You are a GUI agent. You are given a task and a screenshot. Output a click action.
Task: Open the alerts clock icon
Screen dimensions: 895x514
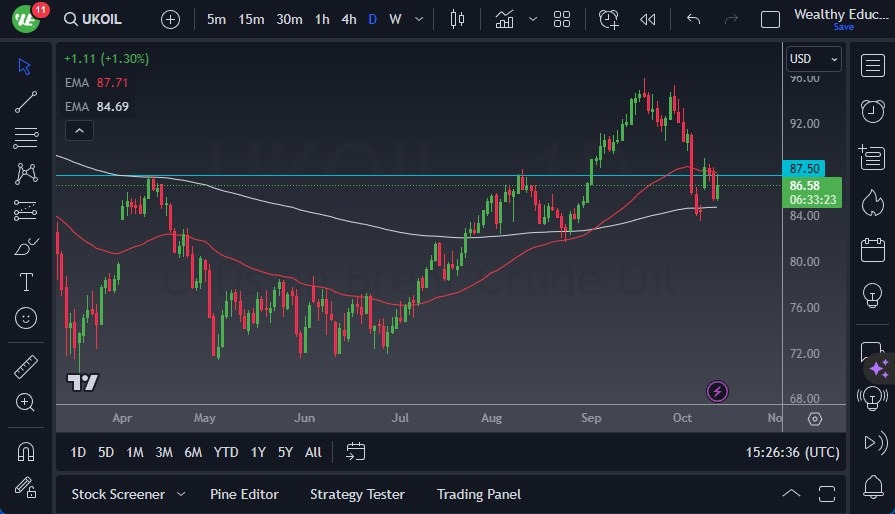[609, 19]
